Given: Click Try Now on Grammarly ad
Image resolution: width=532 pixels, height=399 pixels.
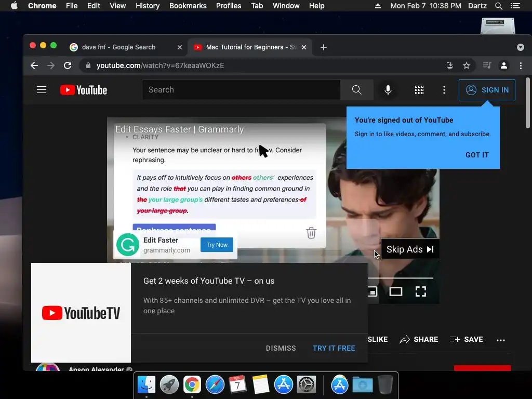Looking at the screenshot, I should click(x=217, y=245).
